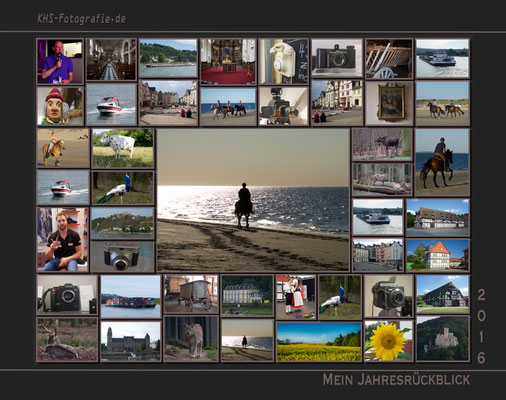Image resolution: width=506 pixels, height=400 pixels.
Task: Open the yellow rapeseed field photo
Action: coord(319,341)
